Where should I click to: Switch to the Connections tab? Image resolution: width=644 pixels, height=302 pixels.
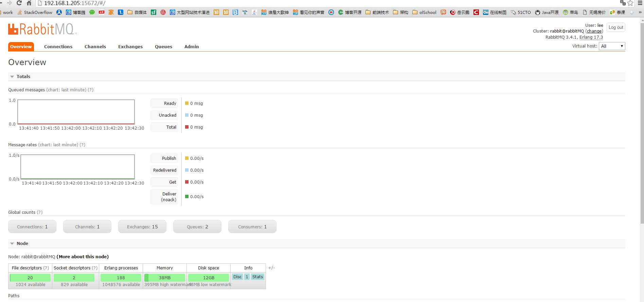pos(58,46)
